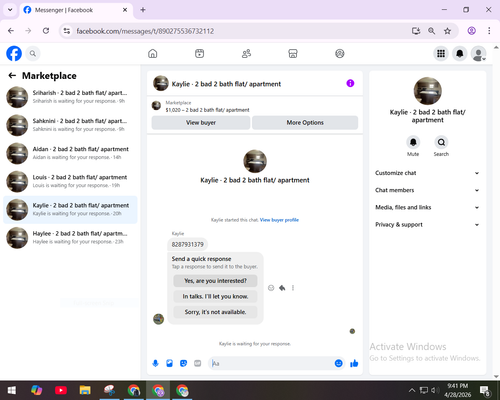Expand the Chat members section
This screenshot has height=400, width=500.
427,190
